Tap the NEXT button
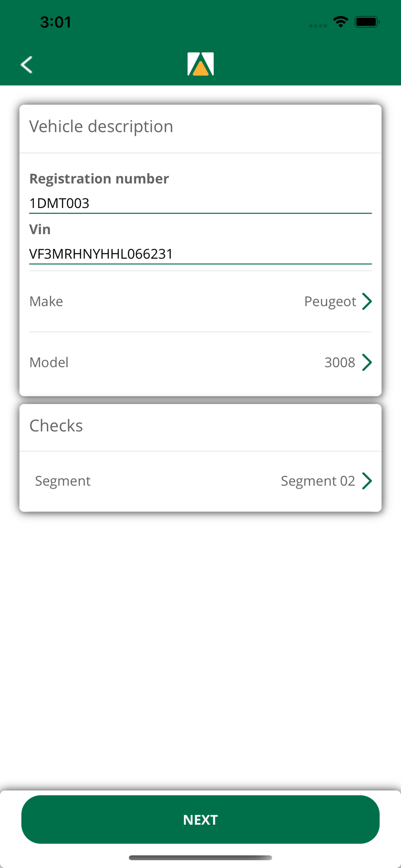This screenshot has height=868, width=401. pos(200,819)
